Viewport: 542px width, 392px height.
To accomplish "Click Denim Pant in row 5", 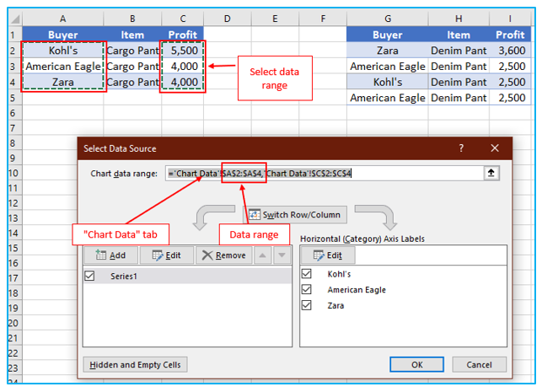I will click(459, 98).
